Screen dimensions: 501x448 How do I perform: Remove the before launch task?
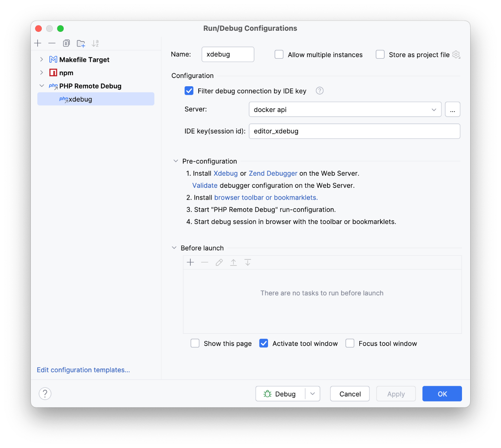point(205,262)
